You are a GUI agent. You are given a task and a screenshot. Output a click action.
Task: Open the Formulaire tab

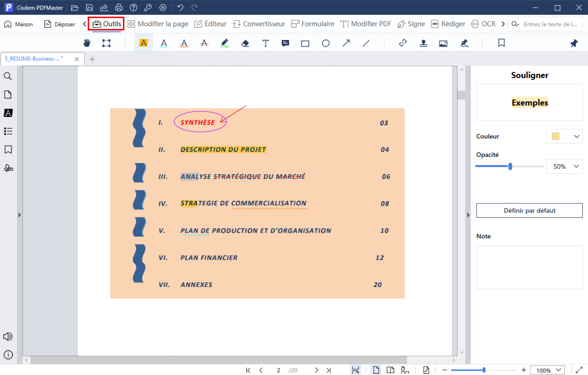click(x=313, y=24)
